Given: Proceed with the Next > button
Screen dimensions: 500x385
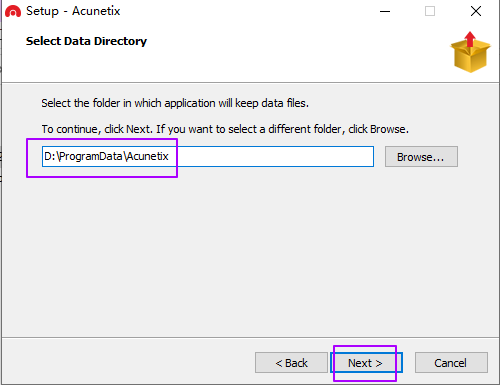Looking at the screenshot, I should coord(366,363).
